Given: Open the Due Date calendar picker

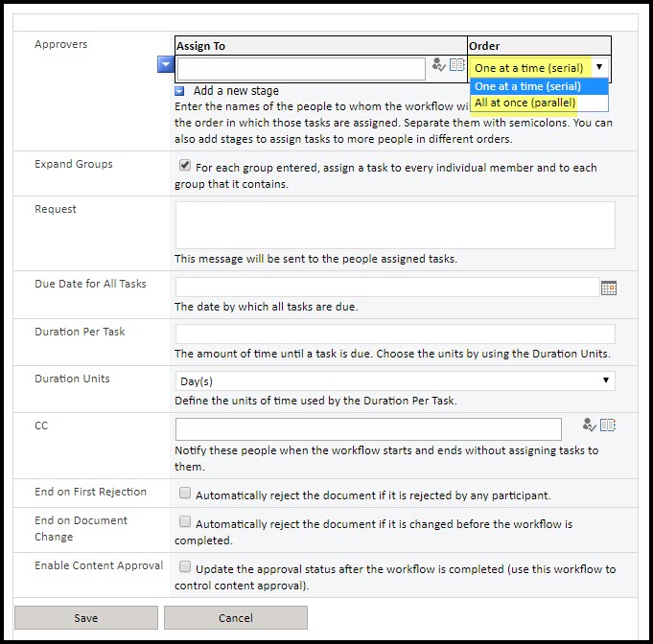Looking at the screenshot, I should pos(608,287).
